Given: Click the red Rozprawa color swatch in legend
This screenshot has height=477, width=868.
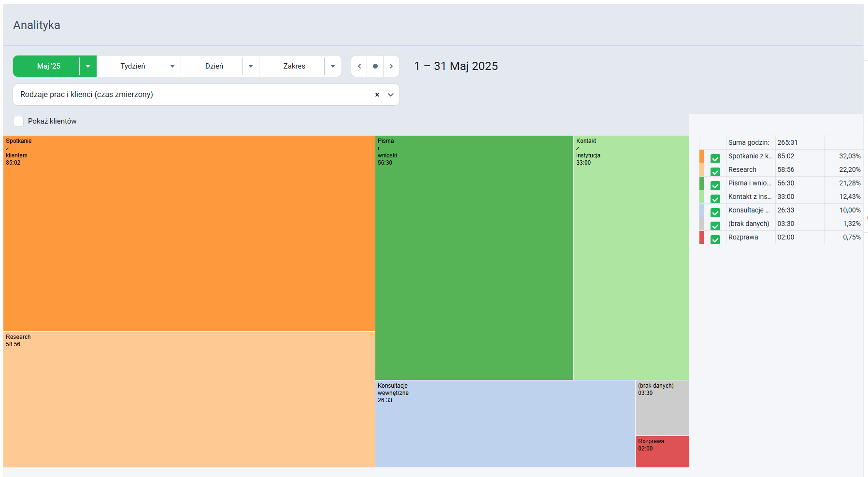Looking at the screenshot, I should [702, 238].
